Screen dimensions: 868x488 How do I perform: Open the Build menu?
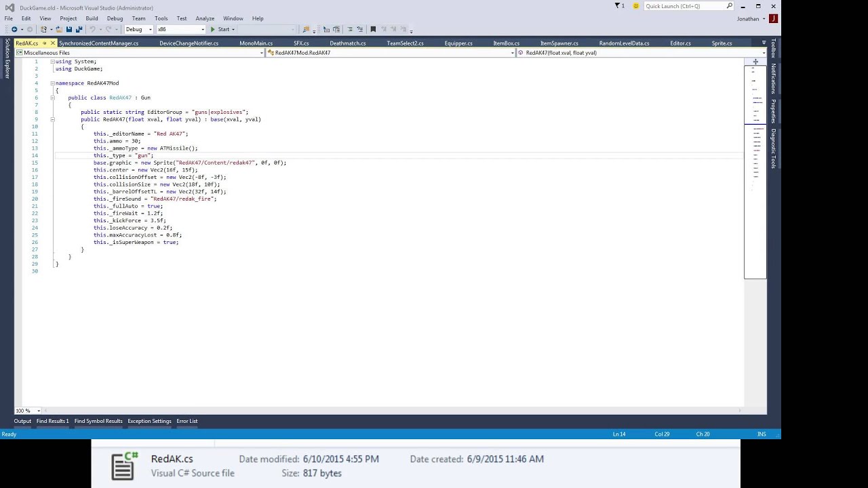[92, 18]
